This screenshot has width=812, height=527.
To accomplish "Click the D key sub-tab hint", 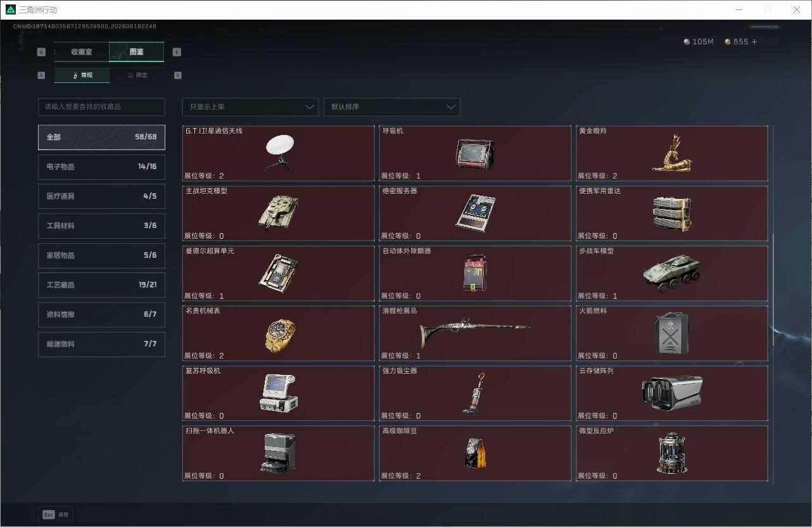I will point(177,75).
